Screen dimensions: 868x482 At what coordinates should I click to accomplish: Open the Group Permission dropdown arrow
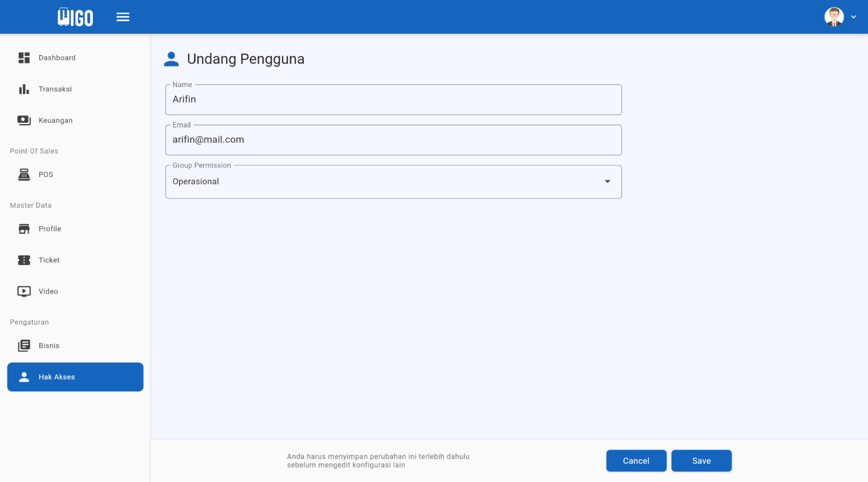[x=607, y=181]
